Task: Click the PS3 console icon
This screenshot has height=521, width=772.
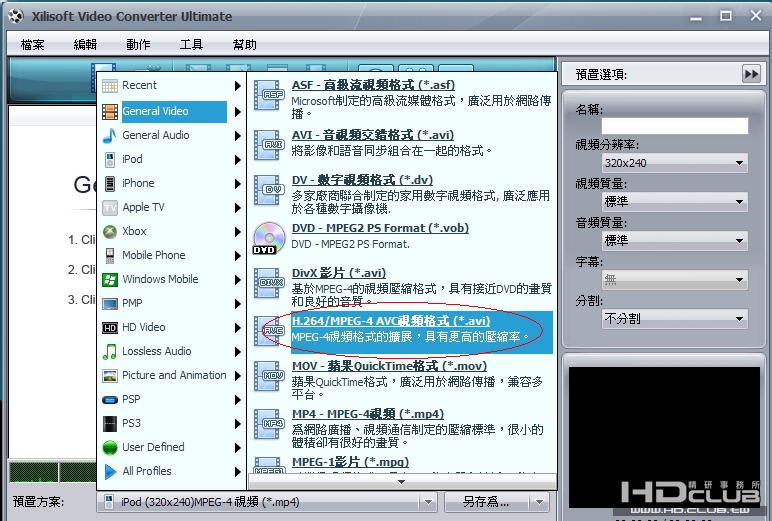Action: (x=110, y=423)
